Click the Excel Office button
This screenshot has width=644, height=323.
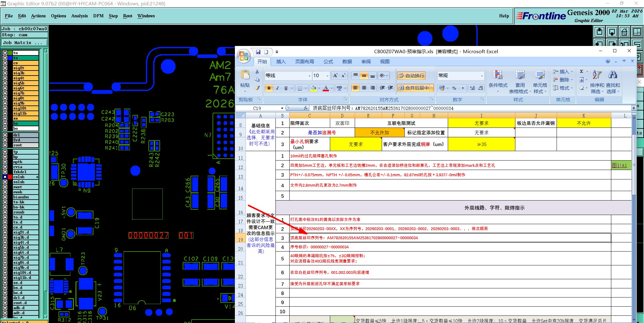tap(244, 56)
